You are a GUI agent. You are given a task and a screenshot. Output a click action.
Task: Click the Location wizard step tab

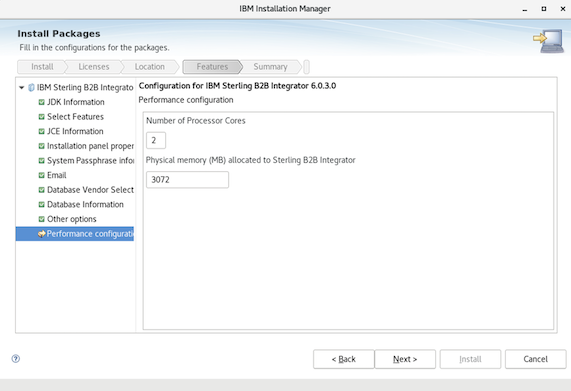pyautogui.click(x=150, y=67)
